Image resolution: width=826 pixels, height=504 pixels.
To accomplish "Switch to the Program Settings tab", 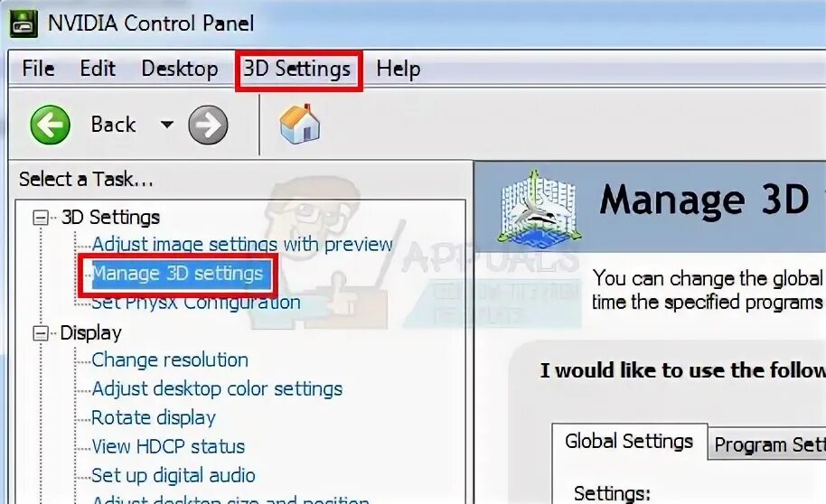I will 767,444.
